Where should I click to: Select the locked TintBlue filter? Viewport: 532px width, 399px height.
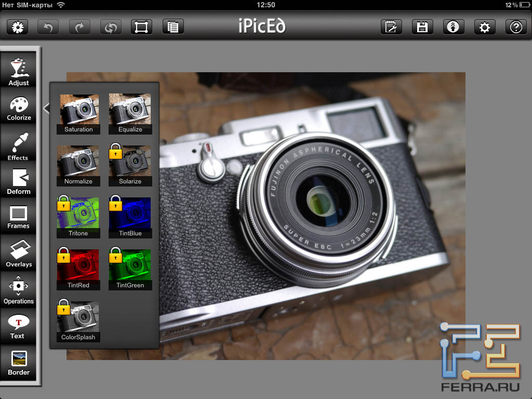pyautogui.click(x=130, y=218)
